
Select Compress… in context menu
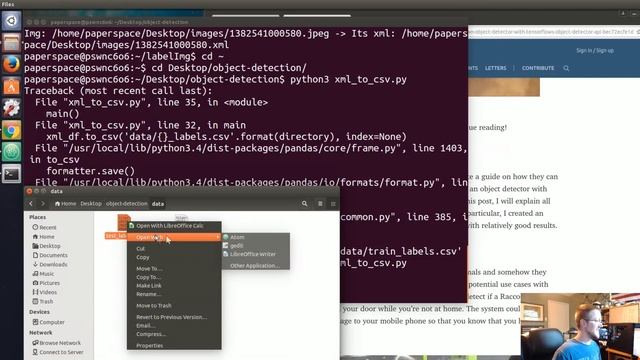point(174,334)
